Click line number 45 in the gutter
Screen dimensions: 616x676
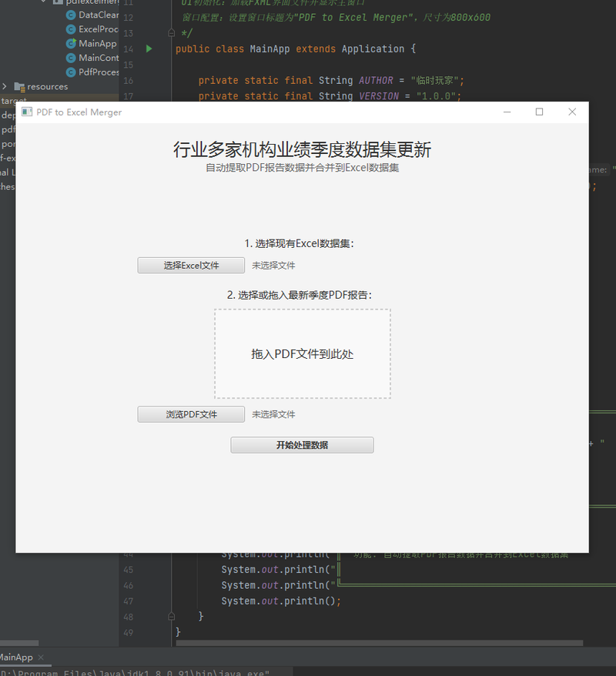(x=129, y=570)
